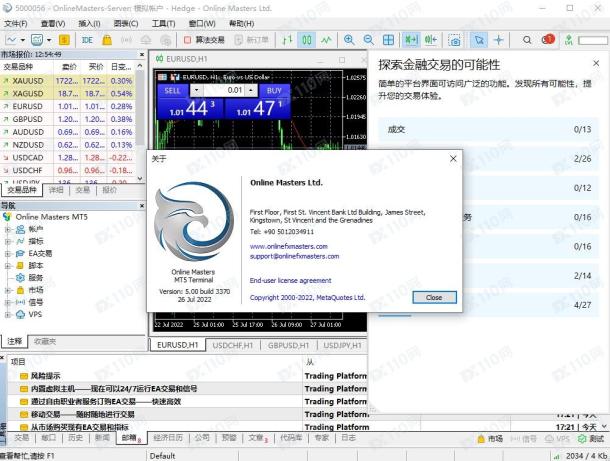Zoom in on the chart
This screenshot has width=610, height=461.
pyautogui.click(x=349, y=40)
